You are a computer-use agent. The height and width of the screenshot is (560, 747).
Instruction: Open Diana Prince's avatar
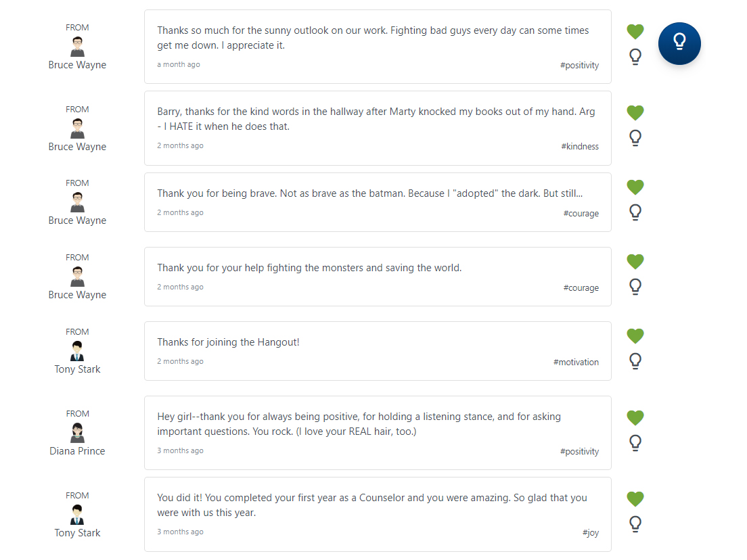[x=77, y=433]
